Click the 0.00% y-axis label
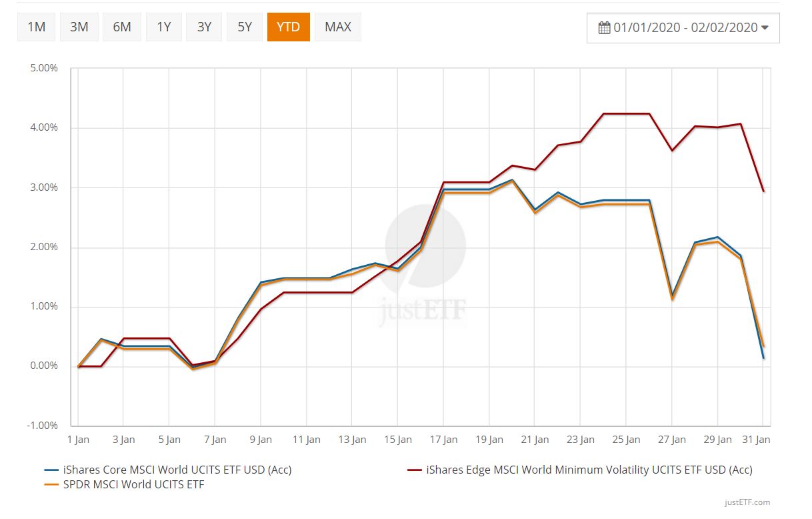Image resolution: width=812 pixels, height=519 pixels. pos(44,366)
